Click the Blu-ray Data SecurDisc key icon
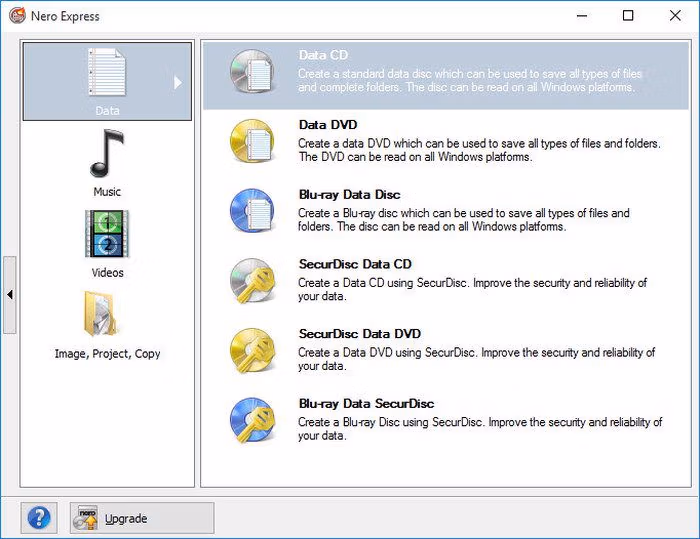This screenshot has width=700, height=539. click(x=252, y=420)
